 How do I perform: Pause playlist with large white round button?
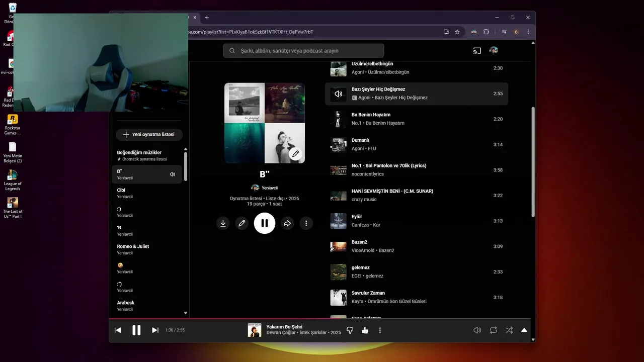tap(265, 223)
